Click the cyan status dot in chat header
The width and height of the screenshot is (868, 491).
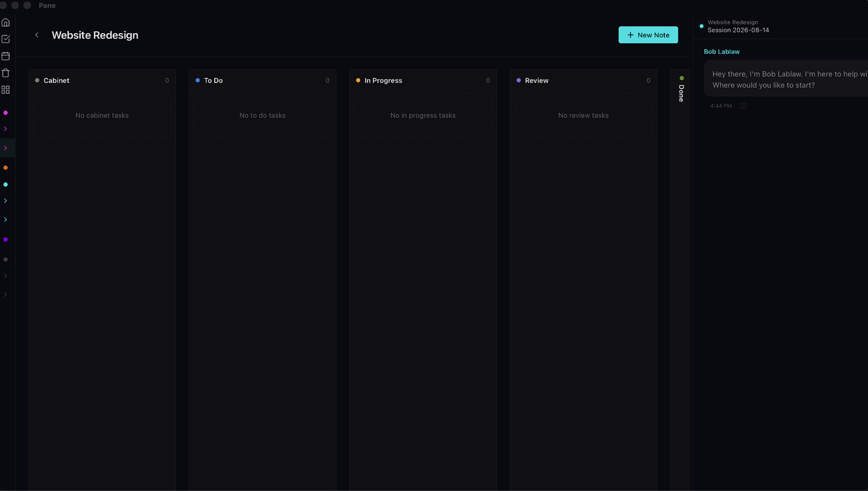701,26
